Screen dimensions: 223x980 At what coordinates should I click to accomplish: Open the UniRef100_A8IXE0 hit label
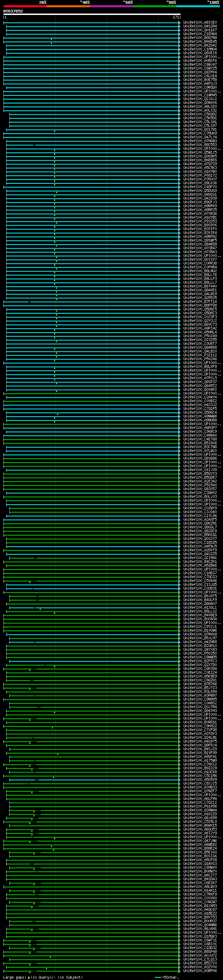(200, 23)
